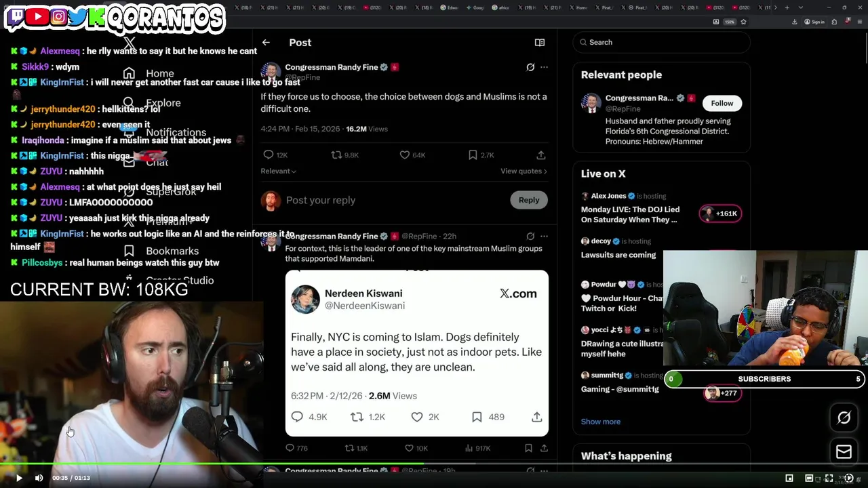Click the +277 listeners badge

[x=722, y=393]
